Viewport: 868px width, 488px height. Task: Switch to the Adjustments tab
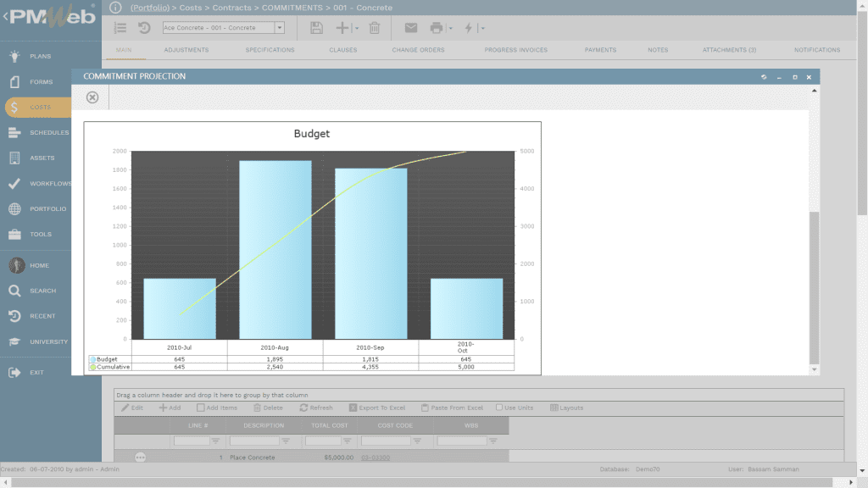[x=186, y=50]
